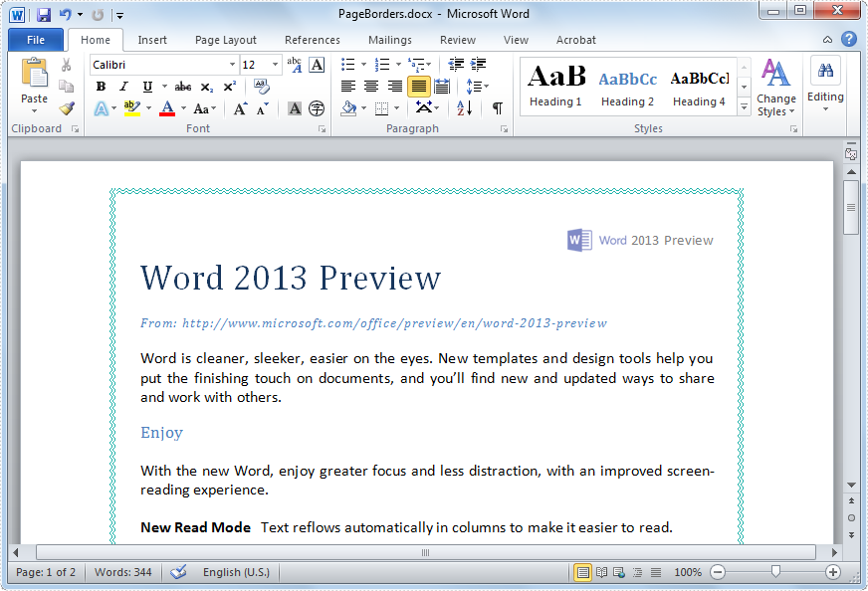This screenshot has height=591, width=868.
Task: Toggle Show/Hide paragraph marks
Action: [x=497, y=107]
